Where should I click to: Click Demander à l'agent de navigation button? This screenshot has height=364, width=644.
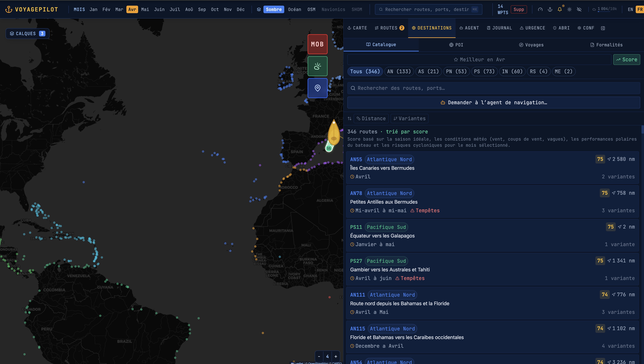click(x=493, y=103)
